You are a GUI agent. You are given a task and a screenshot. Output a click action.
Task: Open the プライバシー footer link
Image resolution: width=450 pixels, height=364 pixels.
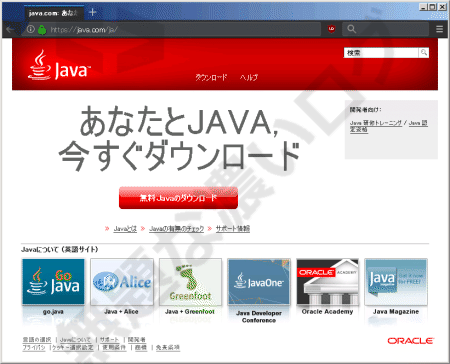click(34, 348)
